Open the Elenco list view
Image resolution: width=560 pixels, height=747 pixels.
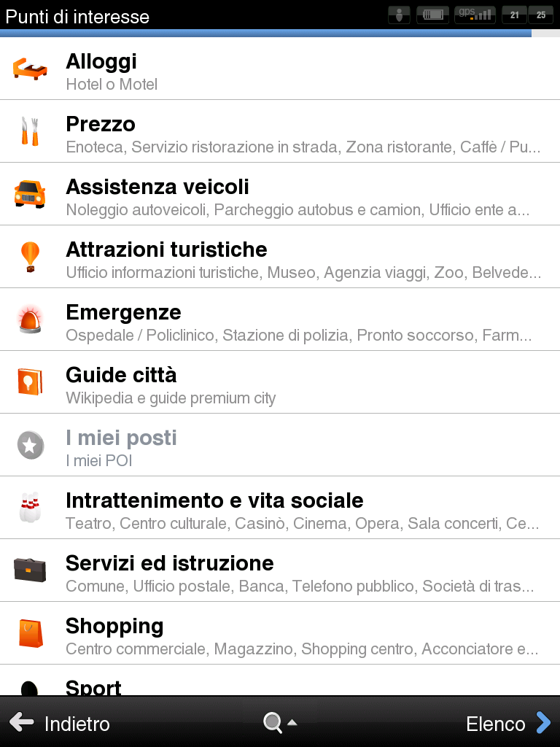click(508, 723)
